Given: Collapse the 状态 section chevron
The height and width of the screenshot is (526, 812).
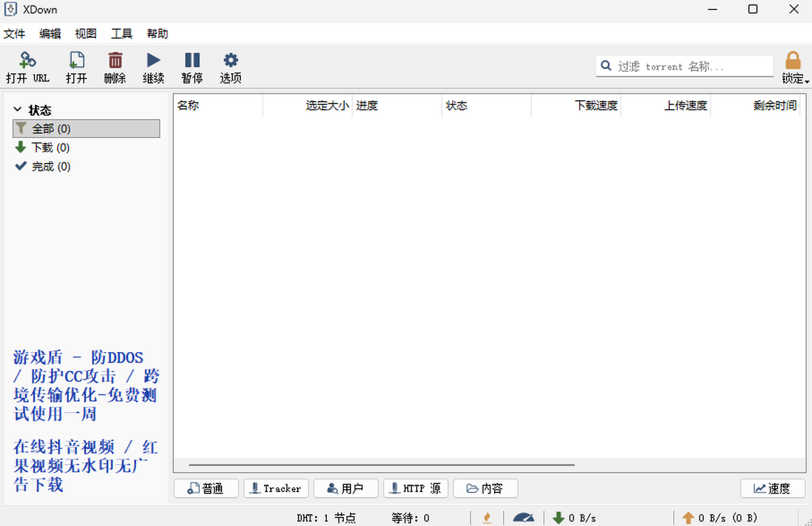Looking at the screenshot, I should [x=18, y=110].
